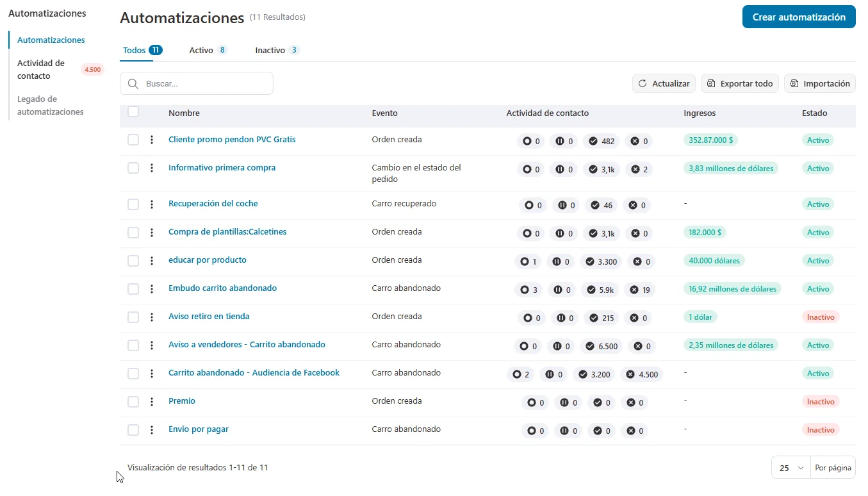Click the Exportar todo export icon
The width and height of the screenshot is (868, 496).
point(711,83)
